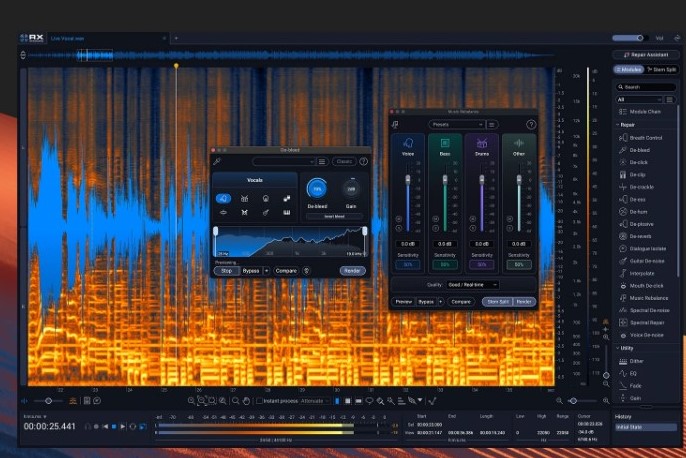686x458 pixels.
Task: Open the De-bleed preset menu button
Action: [322, 161]
